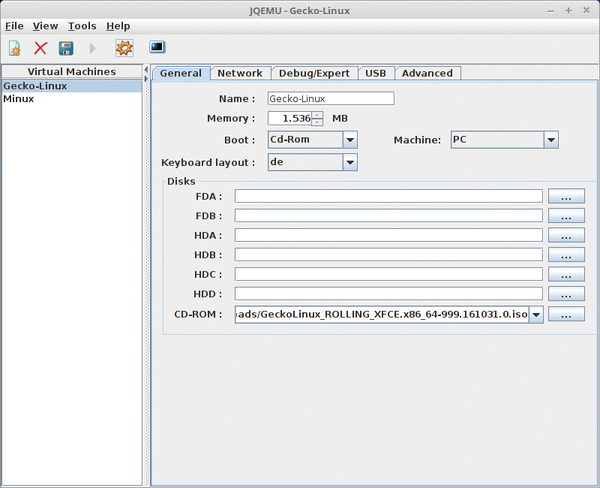Browse for CD-ROM image with the ... button
Viewport: 600px width, 488px height.
[x=566, y=314]
